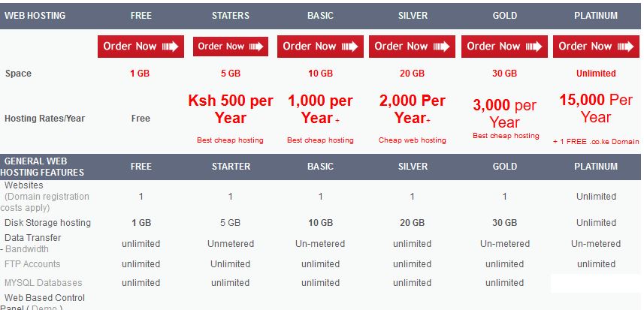Image resolution: width=644 pixels, height=310 pixels.
Task: Click the arrow icon on GOLD Order Now
Action: pyautogui.click(x=534, y=47)
